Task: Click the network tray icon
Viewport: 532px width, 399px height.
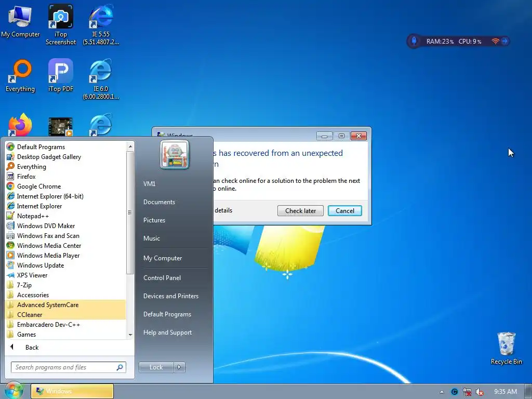Action: point(467,392)
